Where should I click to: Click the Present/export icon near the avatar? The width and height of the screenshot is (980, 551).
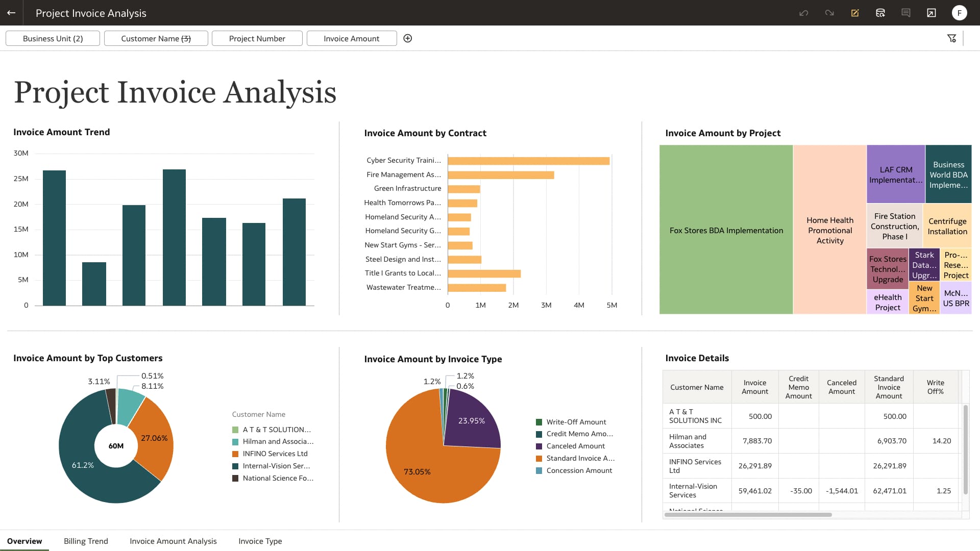click(932, 13)
